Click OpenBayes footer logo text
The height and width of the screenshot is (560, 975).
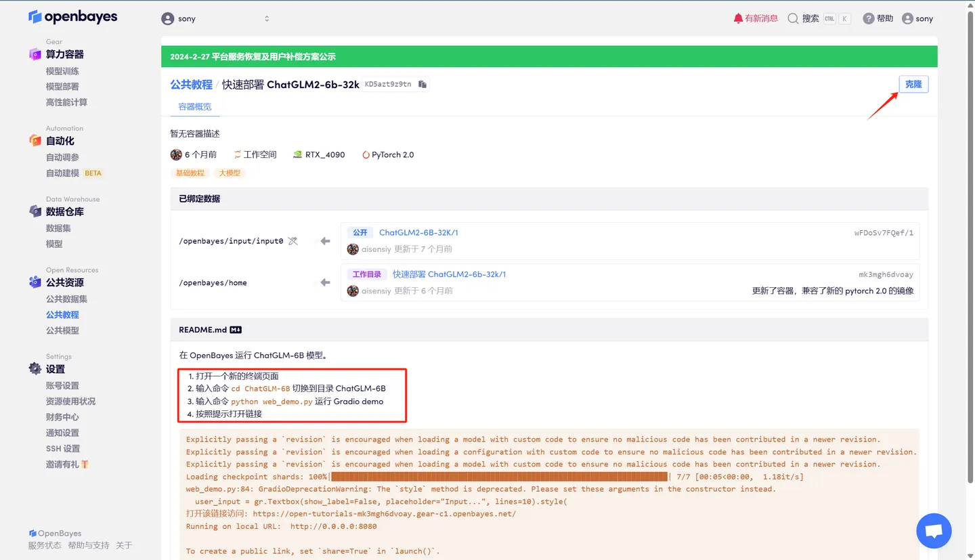[55, 534]
